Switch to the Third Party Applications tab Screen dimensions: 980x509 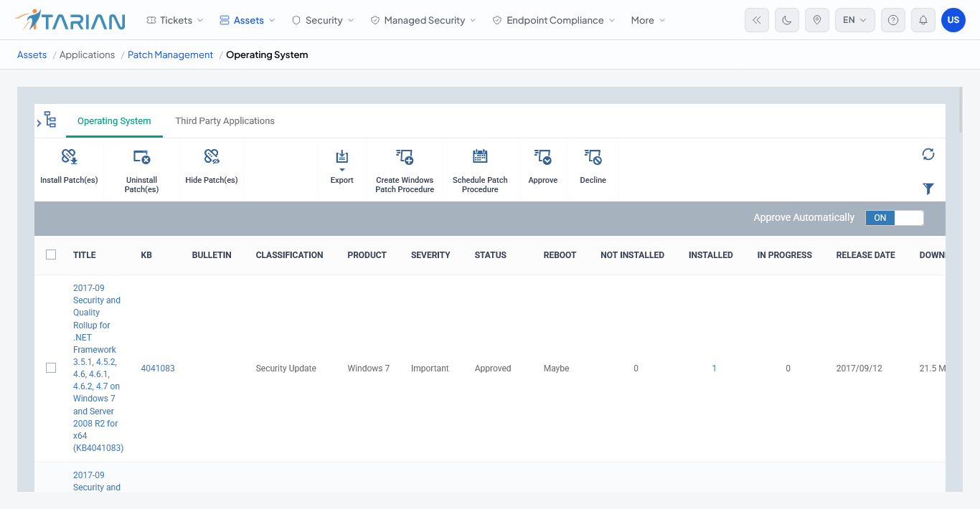[x=225, y=121]
